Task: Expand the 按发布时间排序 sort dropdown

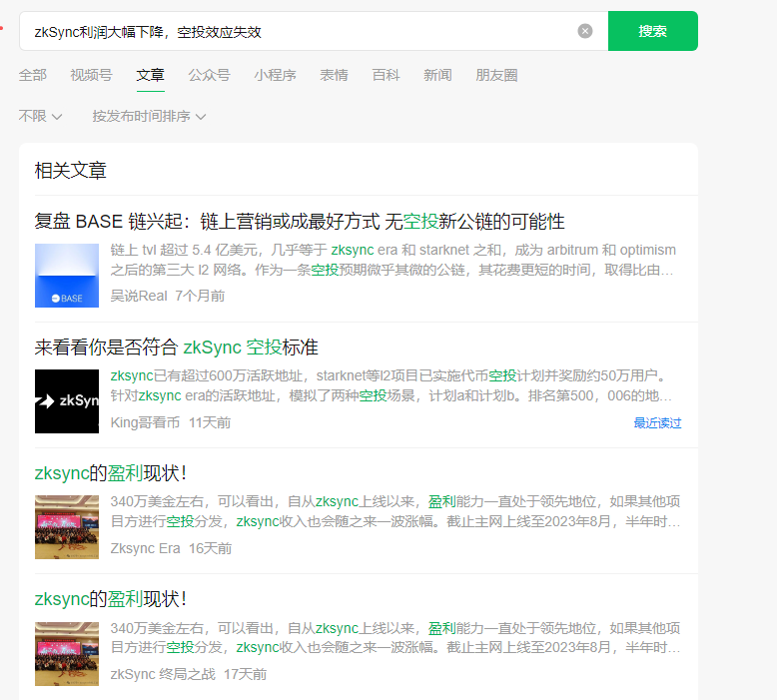Action: pyautogui.click(x=149, y=116)
